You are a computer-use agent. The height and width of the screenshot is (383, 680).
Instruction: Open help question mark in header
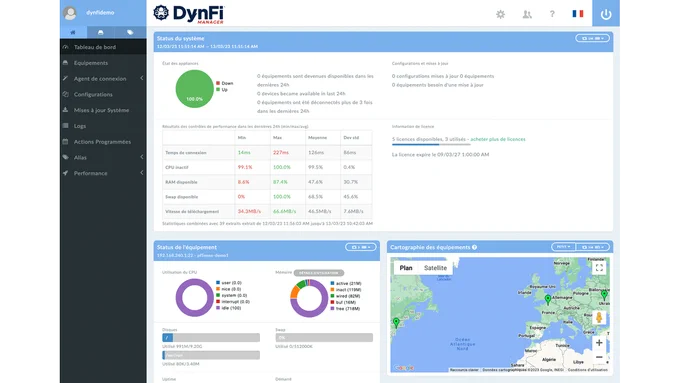[x=552, y=14]
